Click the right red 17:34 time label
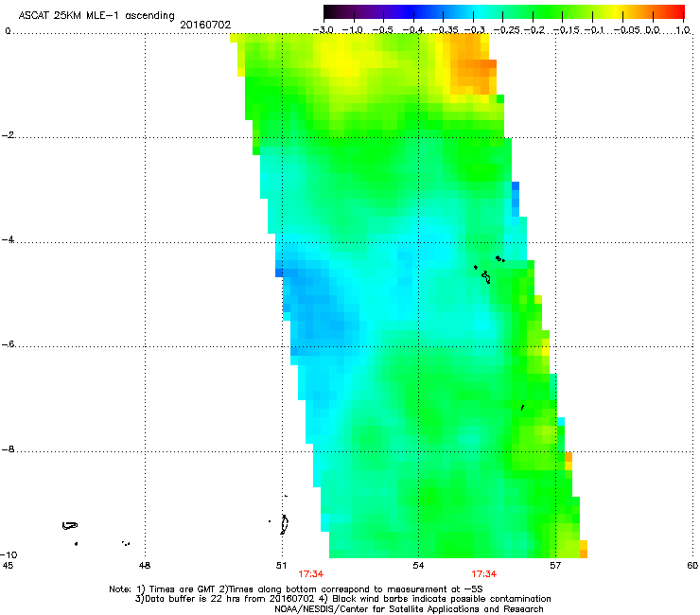 484,574
